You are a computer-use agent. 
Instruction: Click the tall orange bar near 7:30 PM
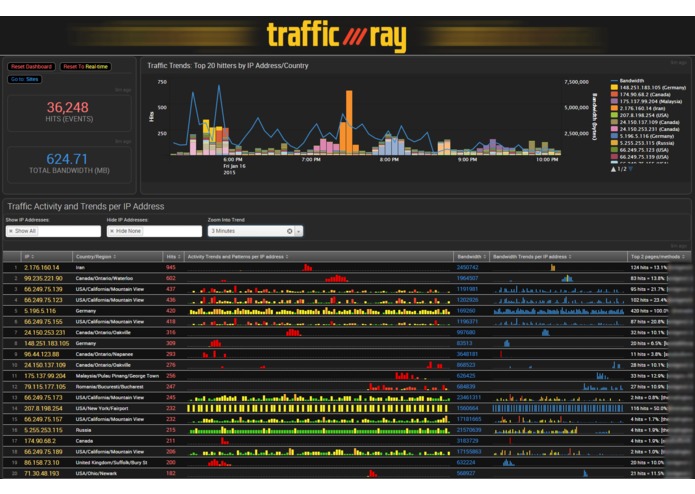pyautogui.click(x=349, y=122)
